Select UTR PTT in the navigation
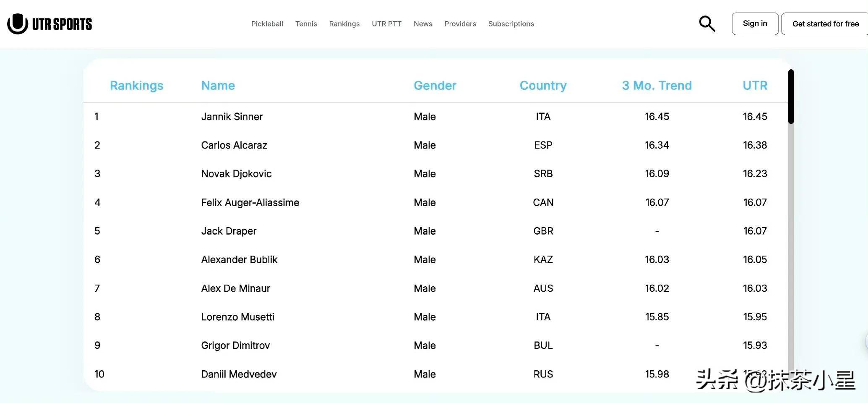Screen dimensions: 868x403 (386, 24)
